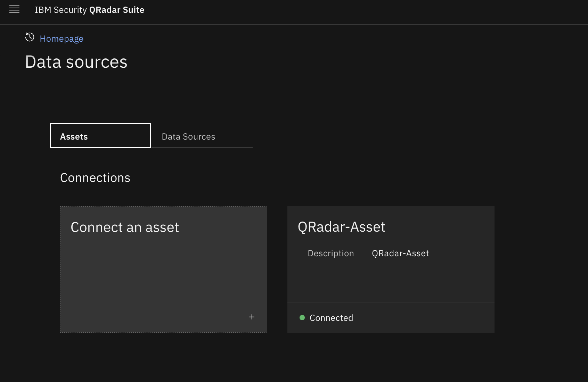Click the footer strip right of Connected
This screenshot has width=588, height=382.
(424, 318)
